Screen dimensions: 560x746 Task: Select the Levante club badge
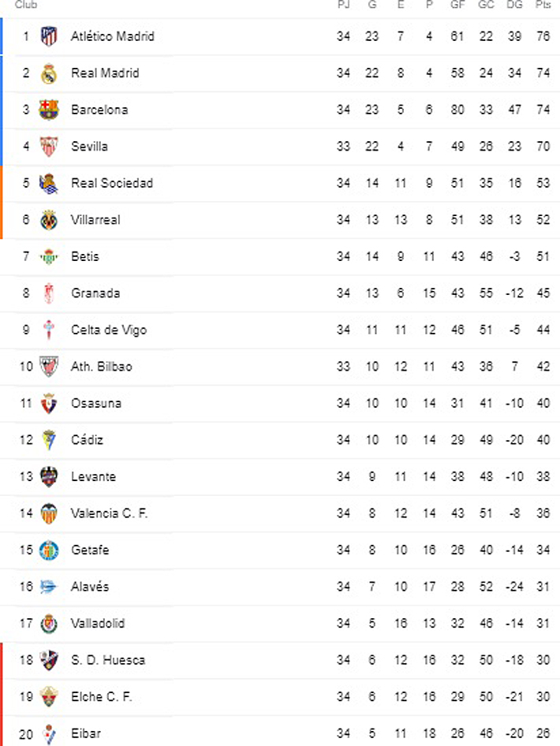point(49,477)
